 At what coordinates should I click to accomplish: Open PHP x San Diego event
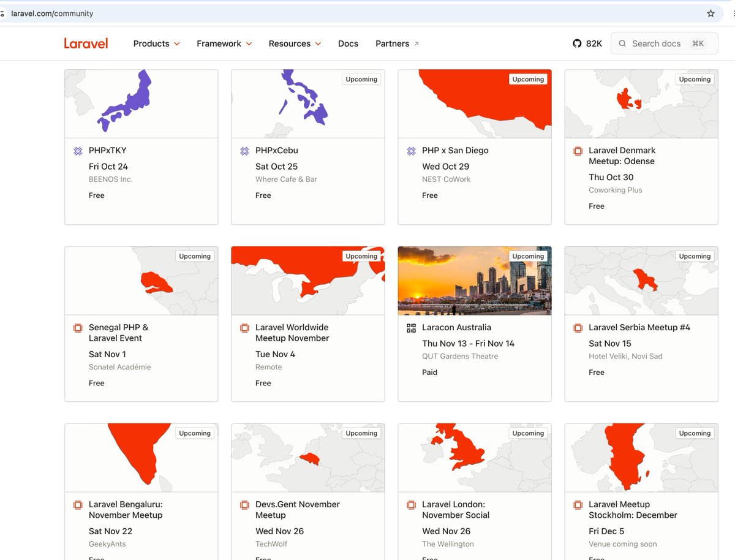[x=455, y=150]
